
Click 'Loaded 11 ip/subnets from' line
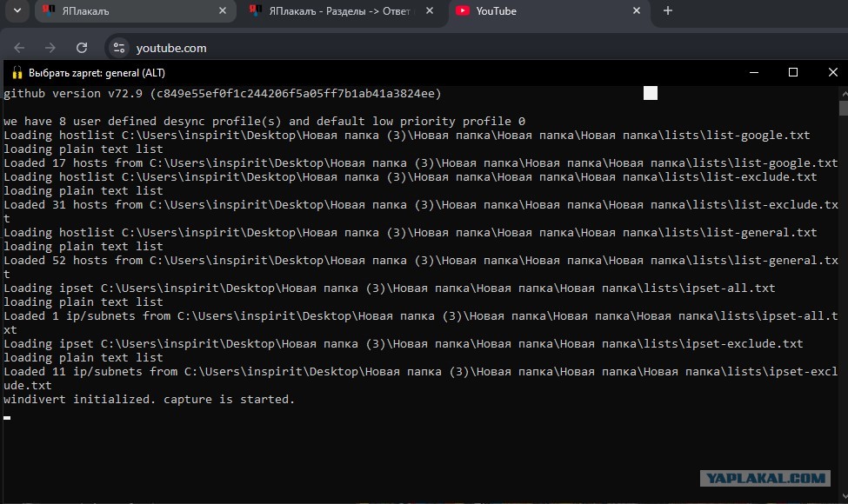click(x=420, y=379)
